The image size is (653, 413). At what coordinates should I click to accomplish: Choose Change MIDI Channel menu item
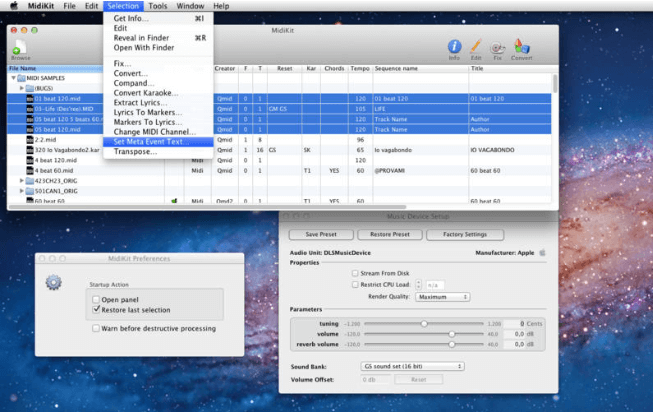click(x=158, y=132)
